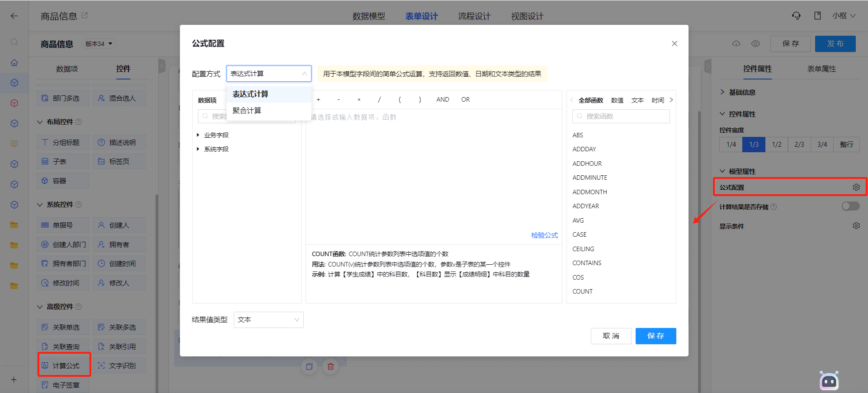The height and width of the screenshot is (393, 868).
Task: Toggle 计算结果是否存储 switch
Action: point(850,206)
